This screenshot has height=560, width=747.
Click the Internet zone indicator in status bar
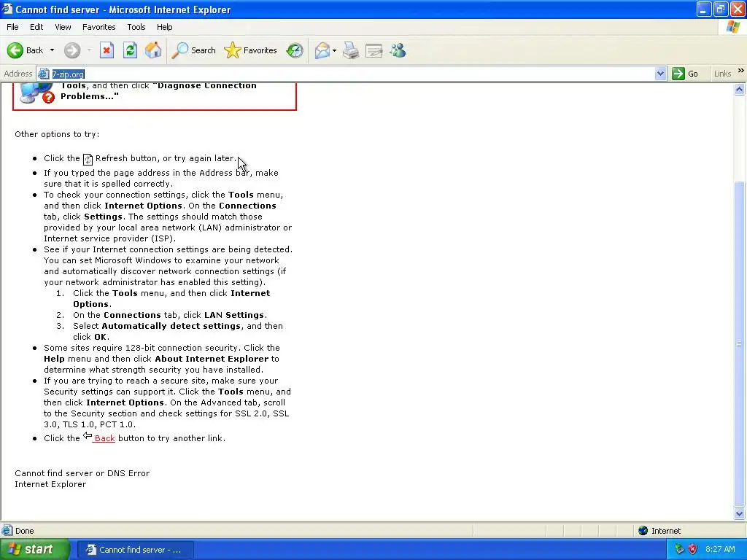(x=661, y=531)
